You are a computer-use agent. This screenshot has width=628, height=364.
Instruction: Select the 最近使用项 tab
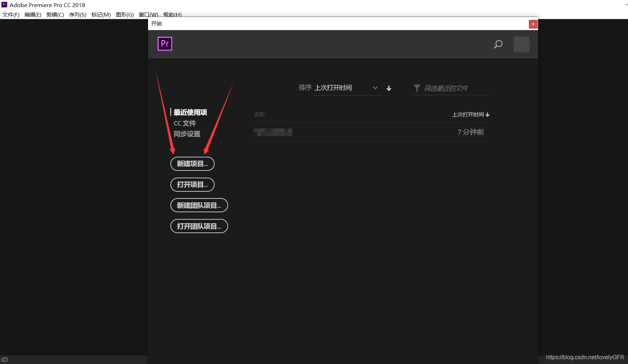click(190, 112)
